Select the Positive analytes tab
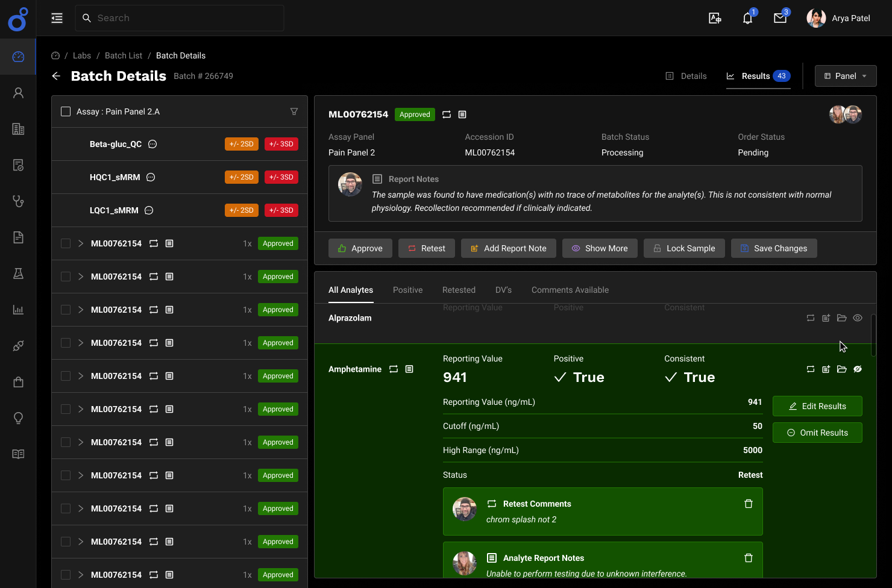Image resolution: width=892 pixels, height=588 pixels. tap(408, 290)
